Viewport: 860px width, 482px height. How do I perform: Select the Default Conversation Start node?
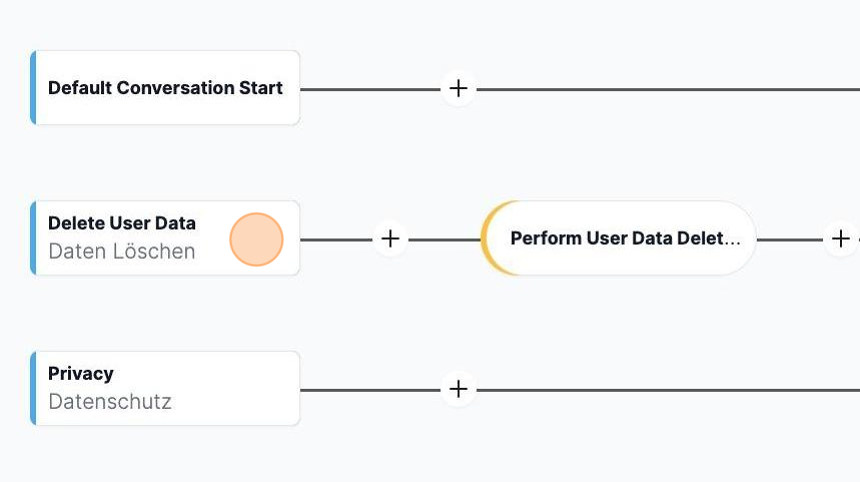point(165,88)
